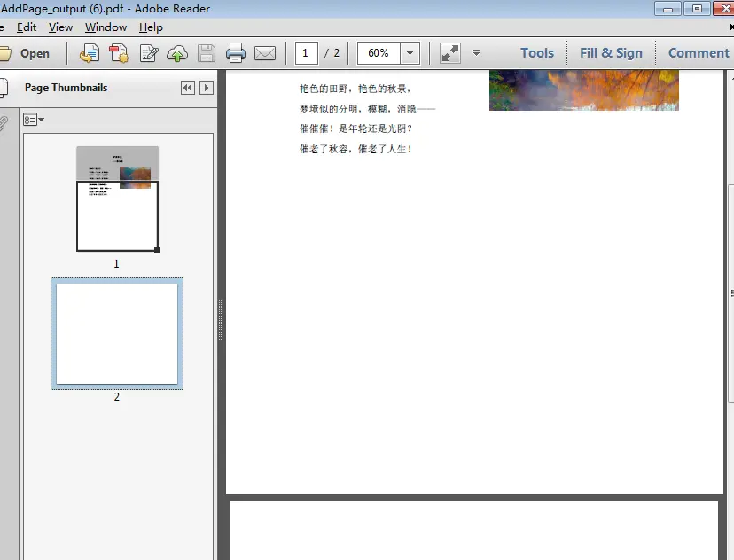
Task: Open the Window menu
Action: [x=105, y=27]
